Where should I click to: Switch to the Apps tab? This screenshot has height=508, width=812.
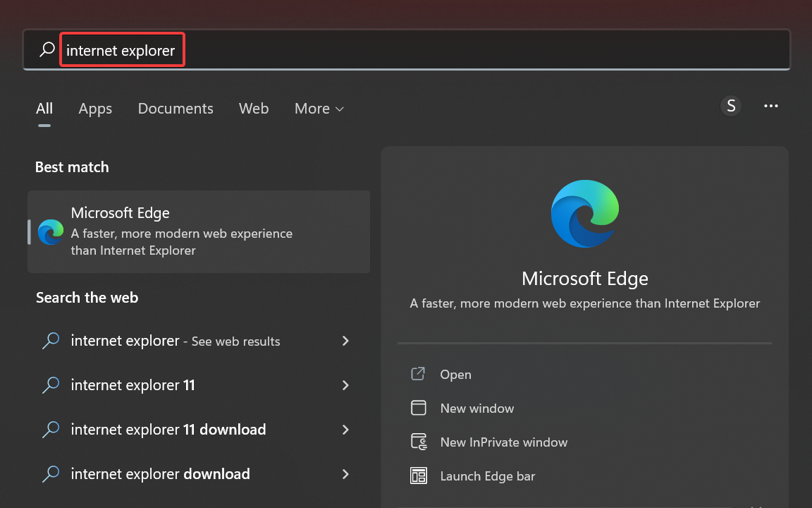coord(95,109)
